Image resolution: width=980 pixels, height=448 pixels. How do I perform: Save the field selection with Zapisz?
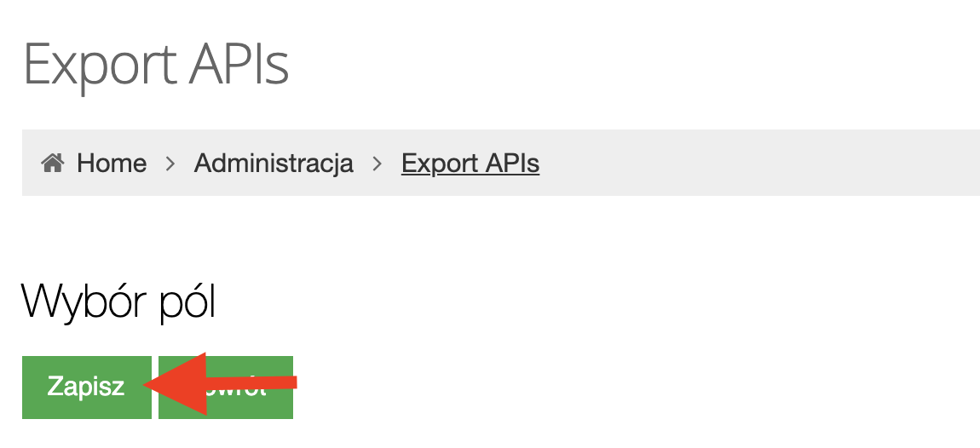[86, 387]
